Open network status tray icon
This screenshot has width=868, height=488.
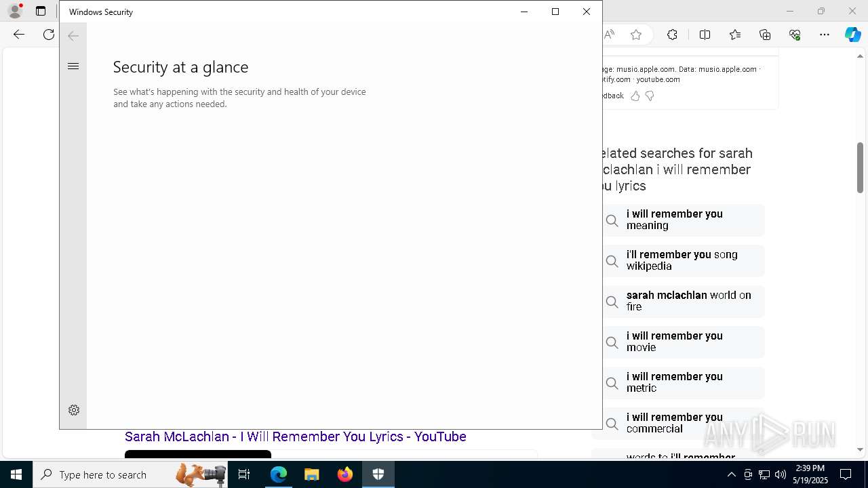tap(764, 474)
